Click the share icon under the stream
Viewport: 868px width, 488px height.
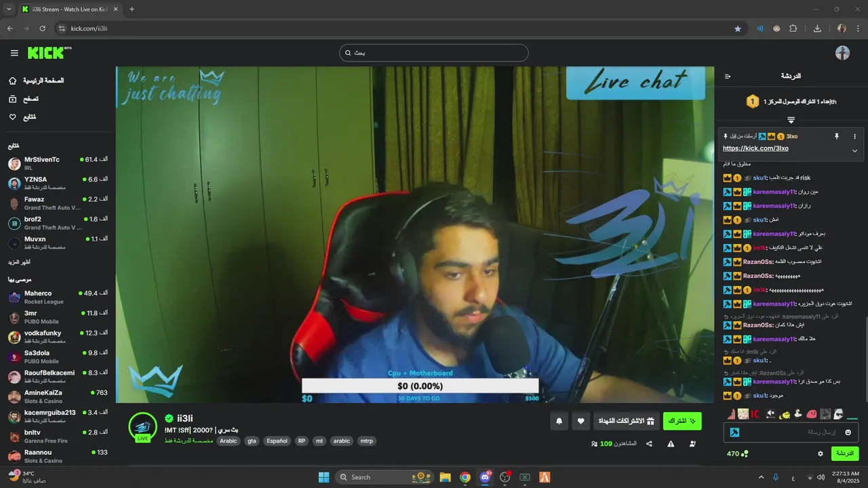click(649, 444)
